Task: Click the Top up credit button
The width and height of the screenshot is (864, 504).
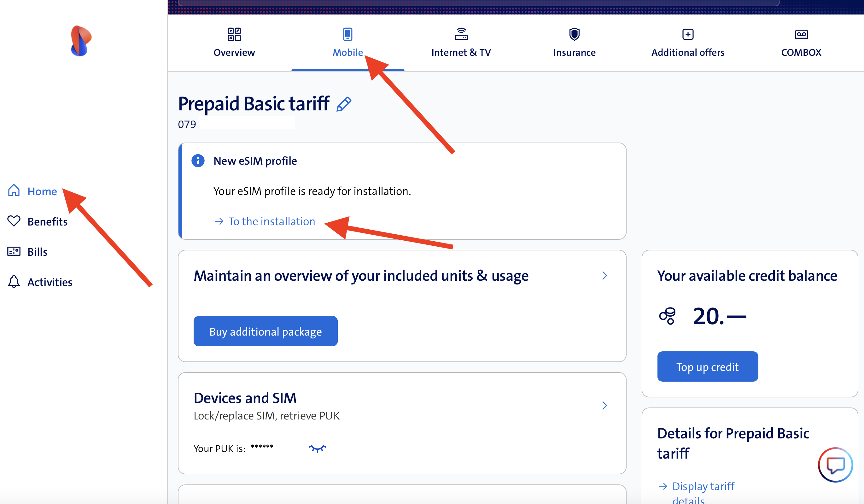Action: point(707,367)
